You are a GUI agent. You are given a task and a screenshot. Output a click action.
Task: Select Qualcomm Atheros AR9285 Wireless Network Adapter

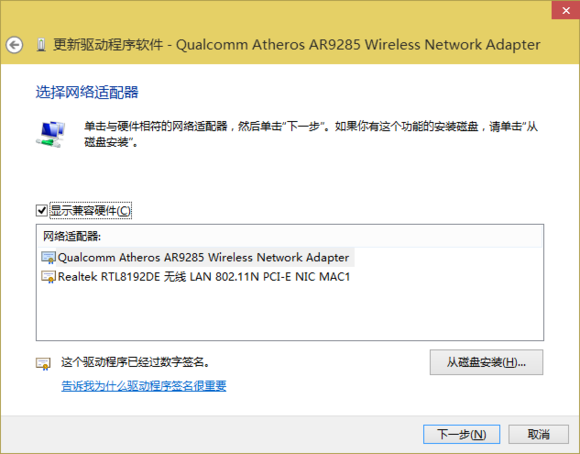203,258
